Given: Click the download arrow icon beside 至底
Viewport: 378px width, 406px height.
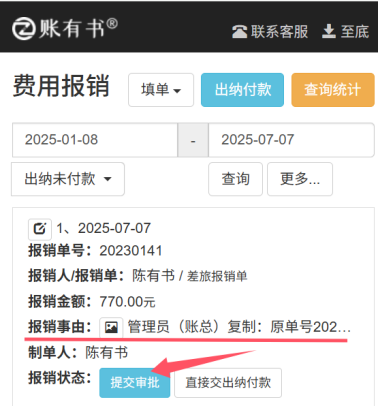Looking at the screenshot, I should tap(329, 31).
